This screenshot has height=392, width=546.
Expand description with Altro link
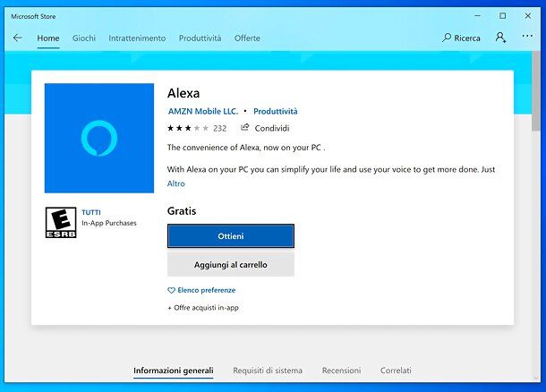coord(175,183)
